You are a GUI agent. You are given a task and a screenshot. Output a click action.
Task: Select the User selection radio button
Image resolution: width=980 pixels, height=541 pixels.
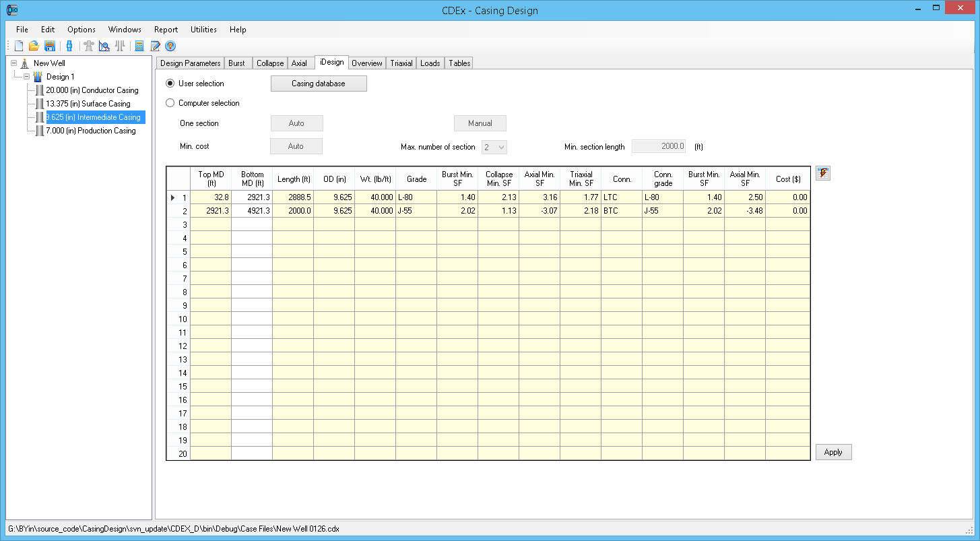tap(170, 84)
